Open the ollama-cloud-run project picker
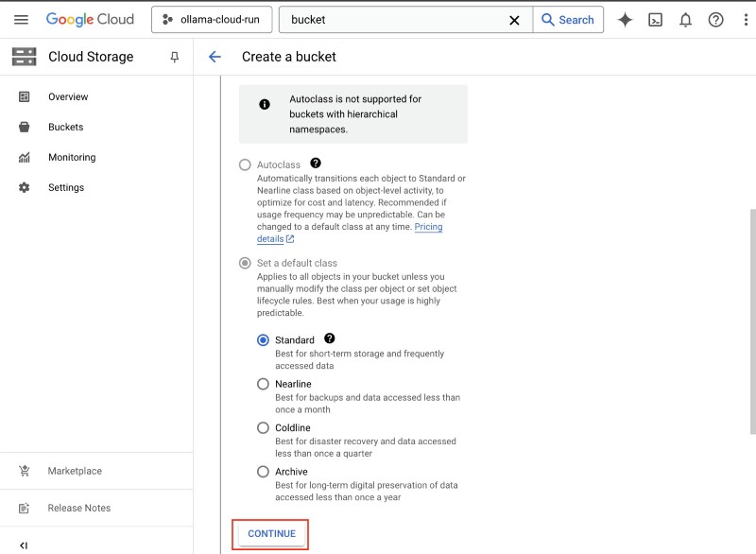Screen dimensions: 756x554 [212, 20]
